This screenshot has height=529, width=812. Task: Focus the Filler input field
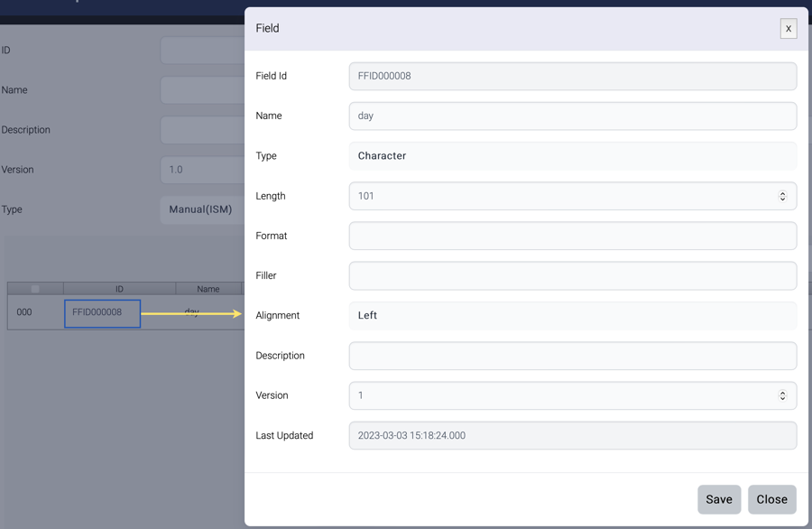pos(572,275)
